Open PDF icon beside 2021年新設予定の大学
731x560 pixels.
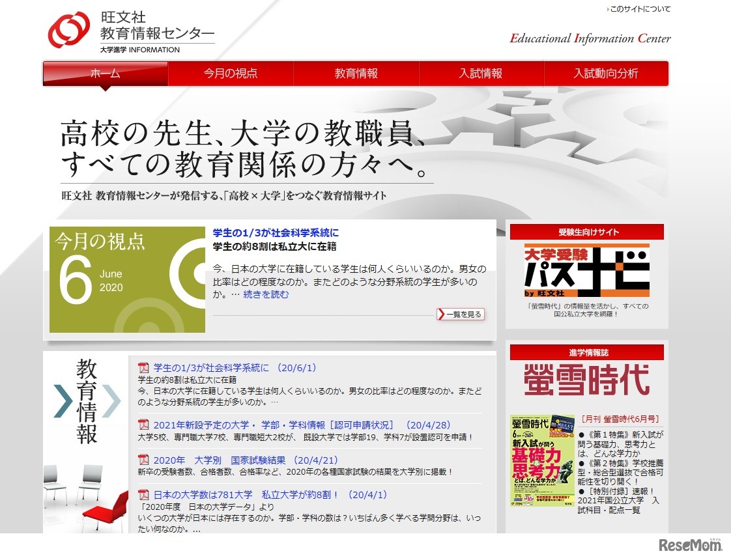[143, 425]
